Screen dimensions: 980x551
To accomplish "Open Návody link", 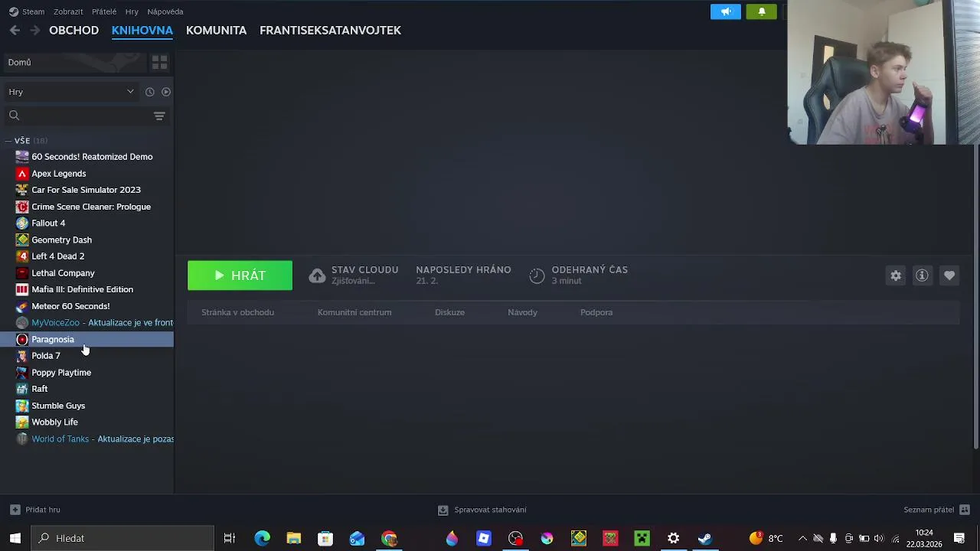I will [x=522, y=312].
